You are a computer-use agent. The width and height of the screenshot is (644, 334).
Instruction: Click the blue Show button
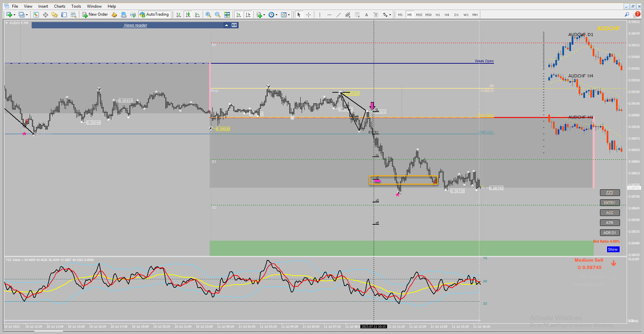coord(613,249)
